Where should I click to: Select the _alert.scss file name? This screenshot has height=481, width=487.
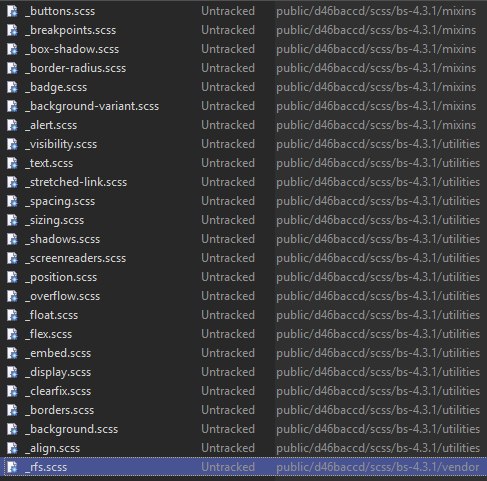coord(51,125)
